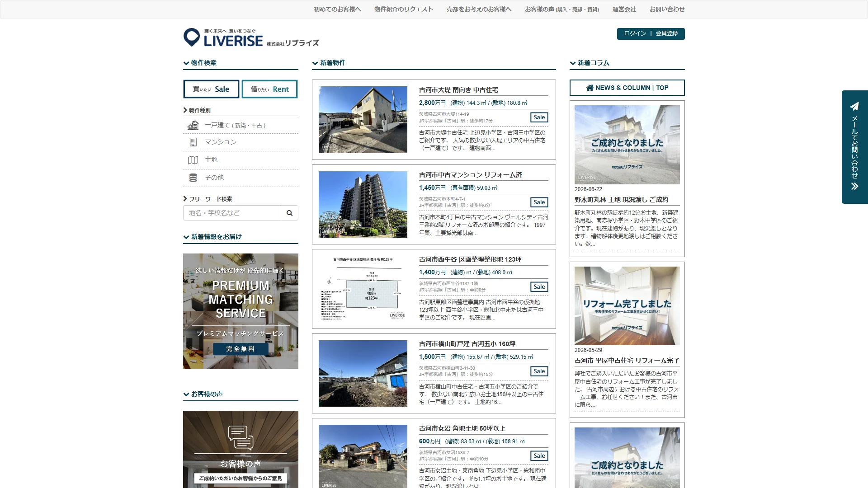The height and width of the screenshot is (488, 868).
Task: Open the お客様の声 banner image
Action: 241,449
